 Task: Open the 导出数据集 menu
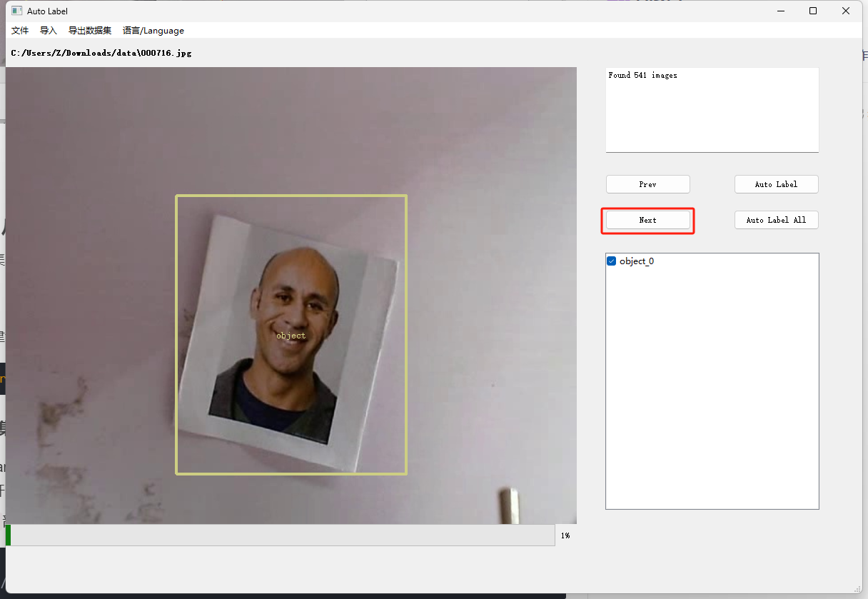click(90, 31)
